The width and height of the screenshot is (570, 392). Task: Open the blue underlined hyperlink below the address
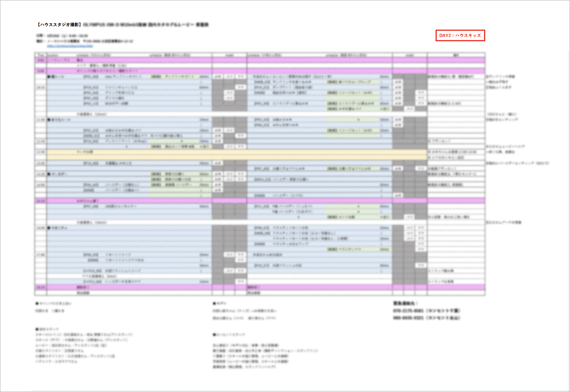(70, 46)
